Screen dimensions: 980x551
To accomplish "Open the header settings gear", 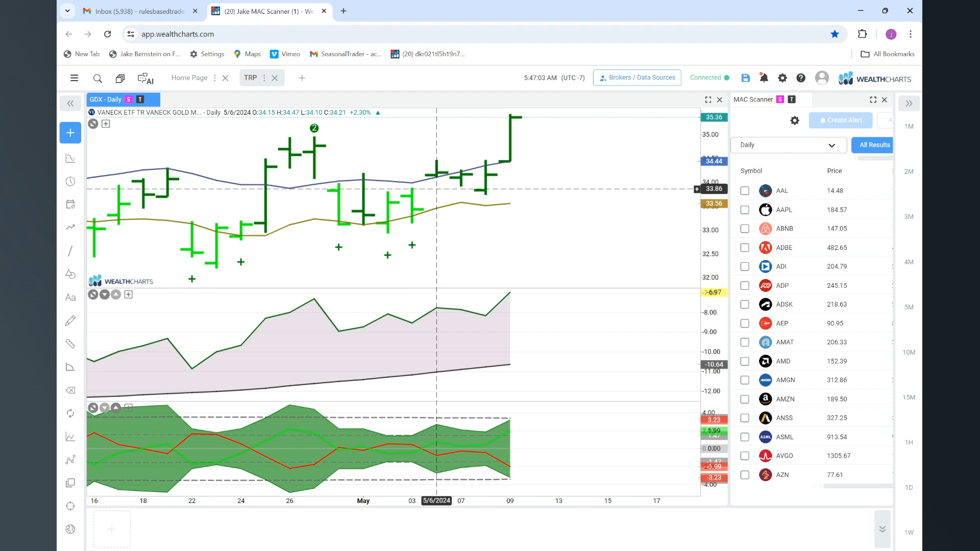I will tap(782, 78).
